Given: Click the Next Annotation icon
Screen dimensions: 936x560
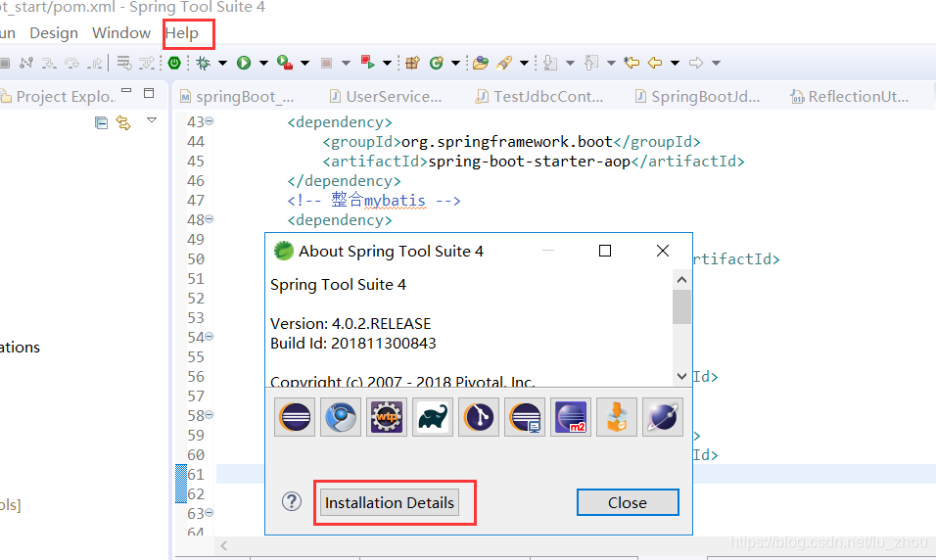Looking at the screenshot, I should coord(550,63).
